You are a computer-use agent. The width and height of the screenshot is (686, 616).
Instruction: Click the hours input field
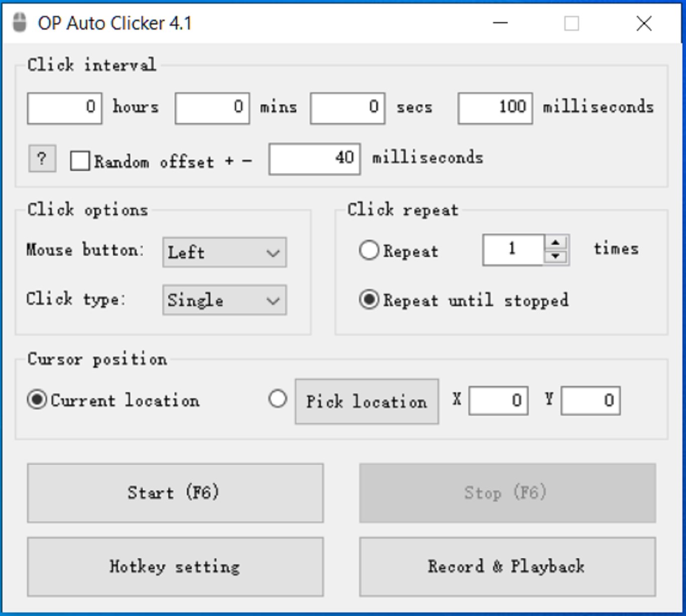(64, 107)
